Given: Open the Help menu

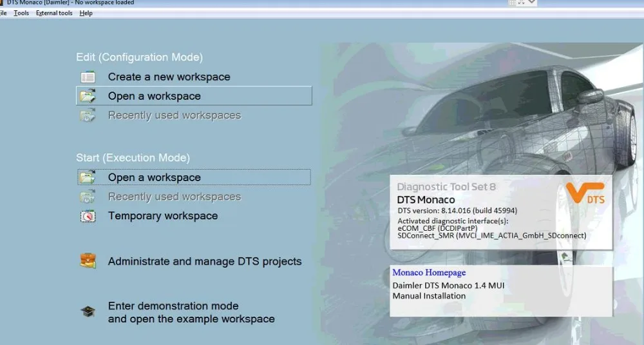Looking at the screenshot, I should click(x=86, y=13).
